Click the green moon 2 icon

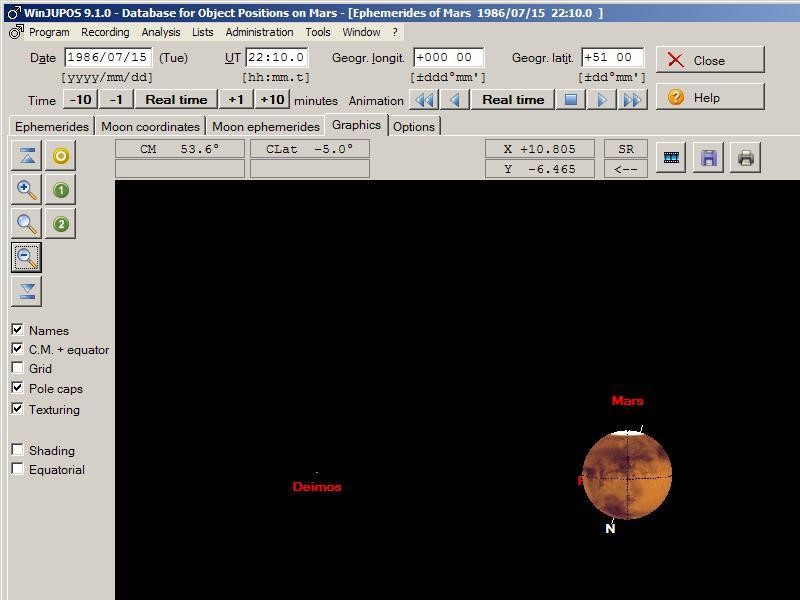click(61, 223)
